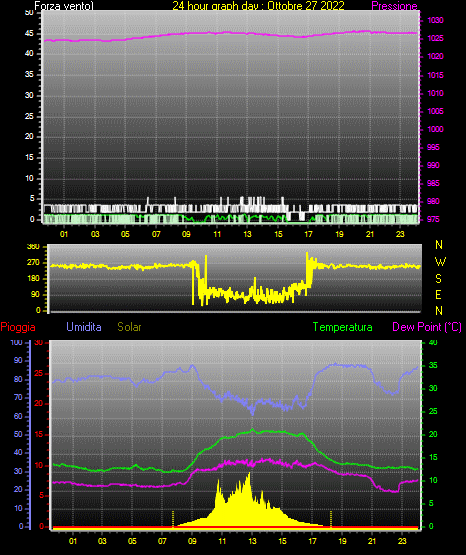
Task: Click the Dew Point (°C) legend label
Action: [427, 327]
